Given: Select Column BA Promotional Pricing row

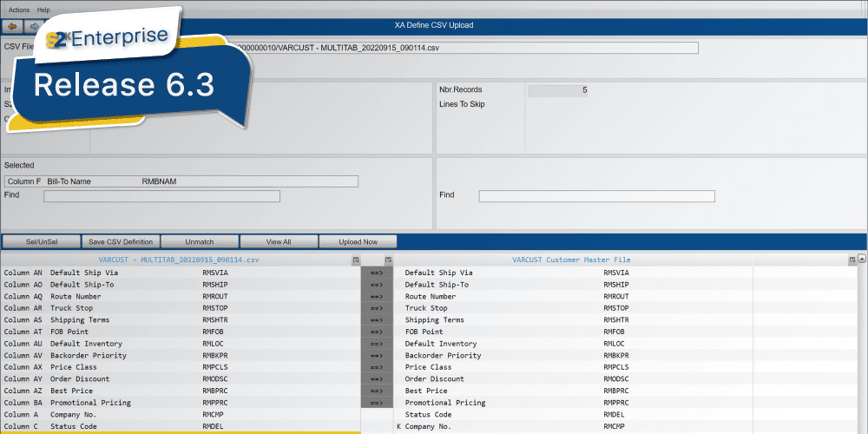Looking at the screenshot, I should click(181, 403).
